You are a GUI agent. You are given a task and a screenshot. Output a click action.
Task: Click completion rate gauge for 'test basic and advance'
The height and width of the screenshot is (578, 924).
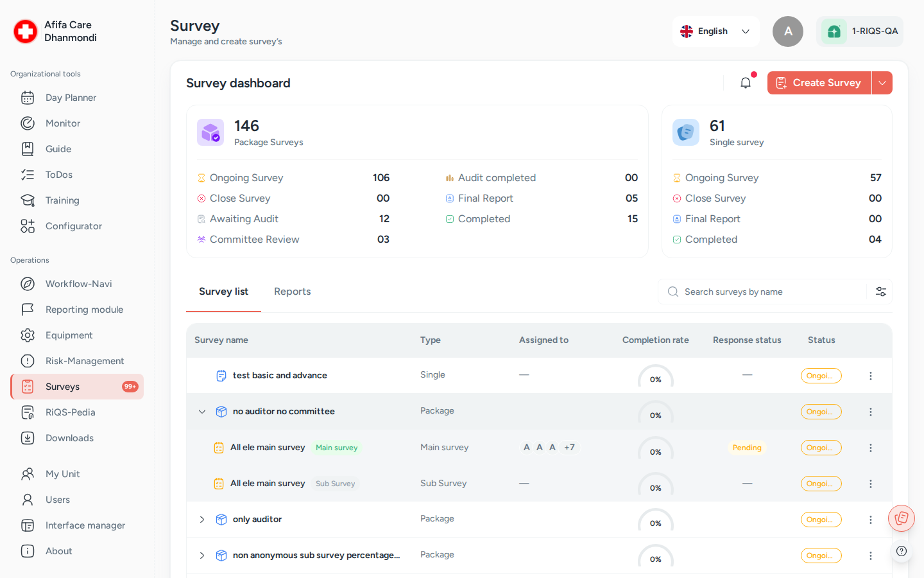click(655, 376)
